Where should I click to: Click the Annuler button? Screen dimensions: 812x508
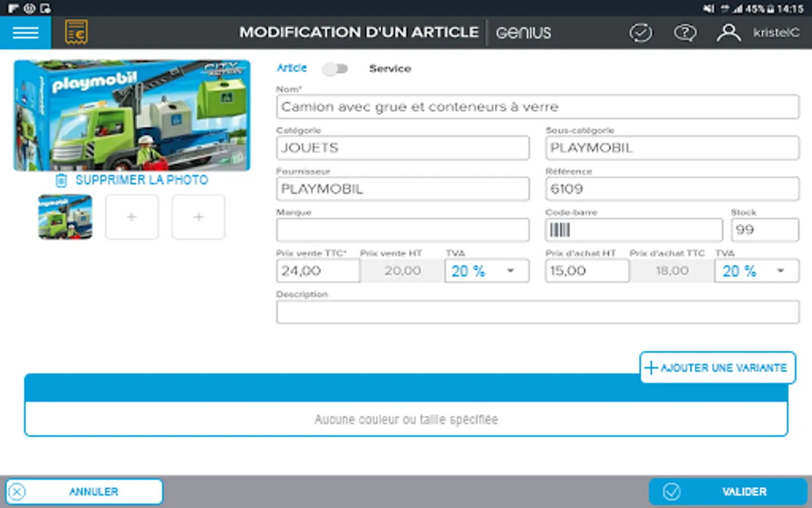(85, 492)
